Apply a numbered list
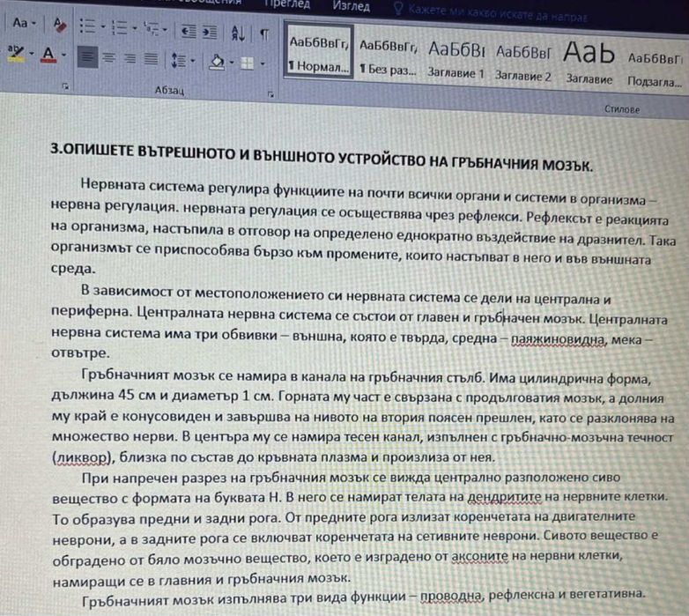Screen dimensions: 689x616 pyautogui.click(x=119, y=27)
